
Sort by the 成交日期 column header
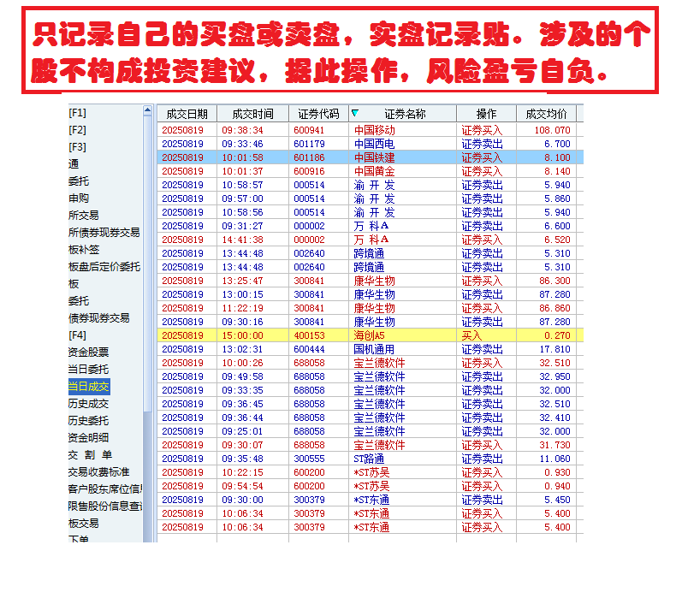pos(187,114)
